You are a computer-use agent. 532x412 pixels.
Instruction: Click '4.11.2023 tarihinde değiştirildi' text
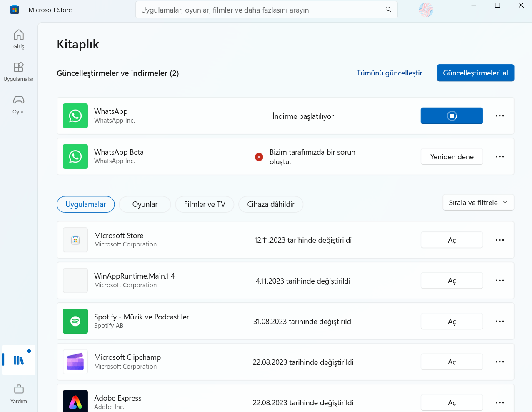click(x=303, y=281)
